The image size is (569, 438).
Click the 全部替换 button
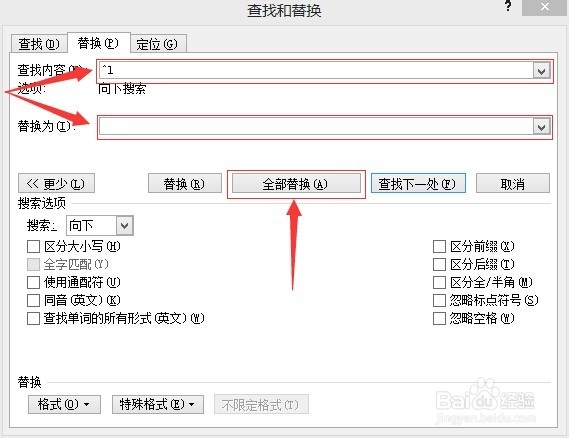[x=296, y=183]
